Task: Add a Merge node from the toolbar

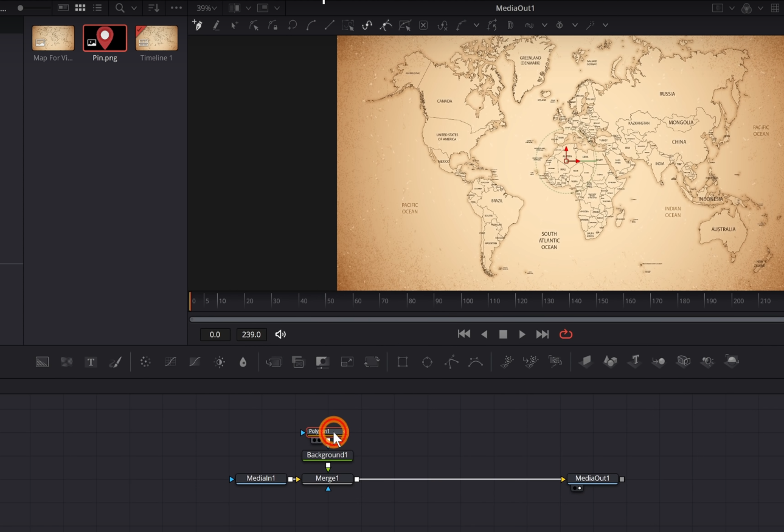Action: [x=274, y=362]
